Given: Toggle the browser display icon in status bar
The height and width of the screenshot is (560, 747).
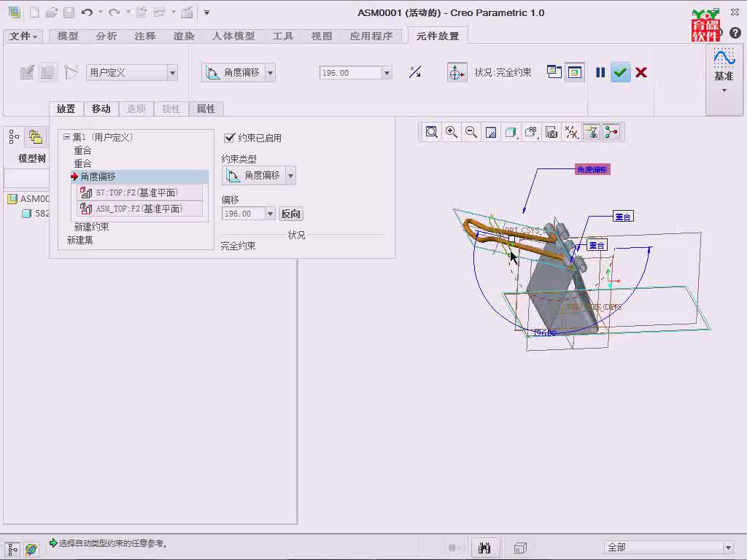Looking at the screenshot, I should coord(31,549).
